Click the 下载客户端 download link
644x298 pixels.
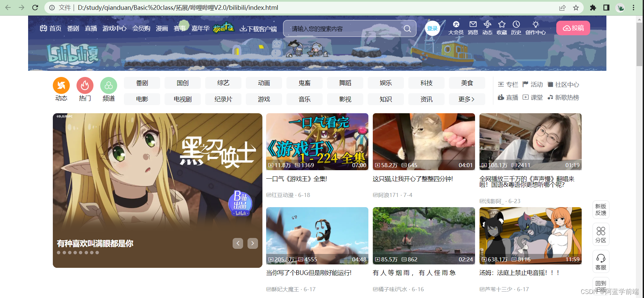tap(258, 29)
